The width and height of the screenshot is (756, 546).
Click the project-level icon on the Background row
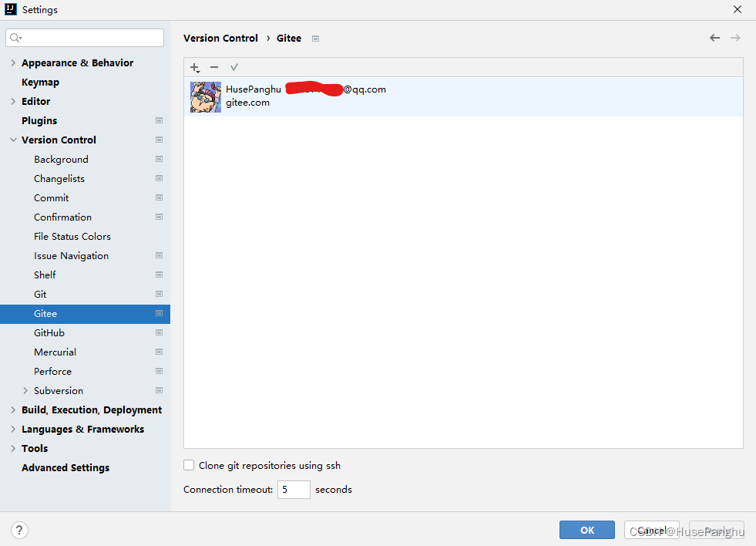click(x=159, y=159)
